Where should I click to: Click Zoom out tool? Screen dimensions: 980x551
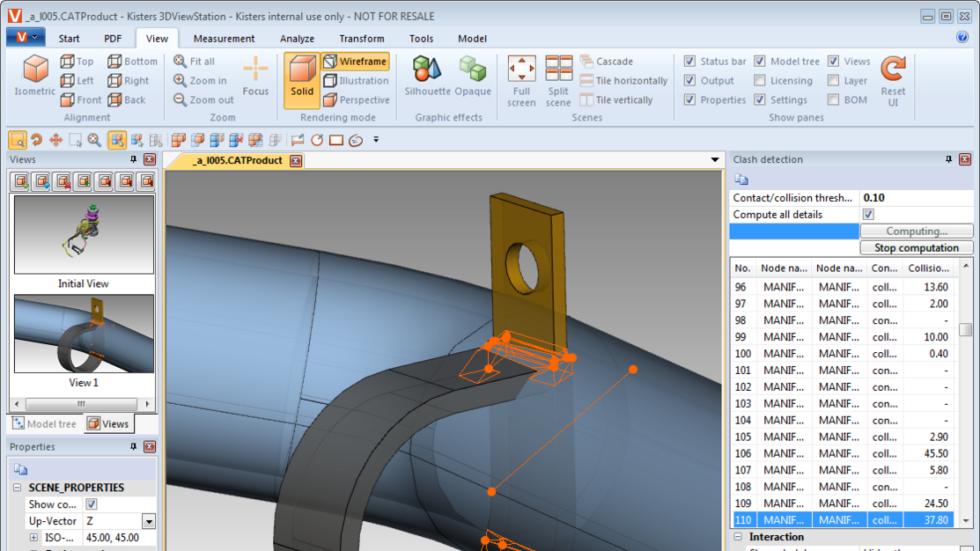click(x=203, y=100)
